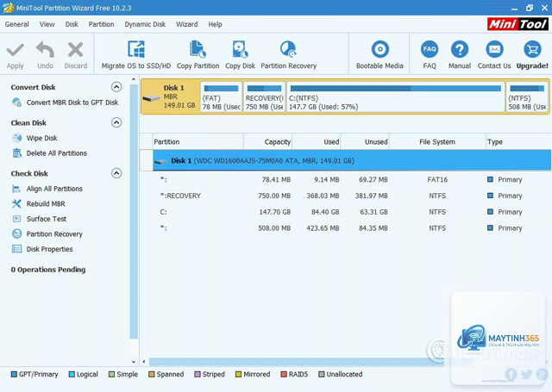Viewport: 552px width, 392px height.
Task: Click the Undo arrow icon
Action: pyautogui.click(x=45, y=50)
